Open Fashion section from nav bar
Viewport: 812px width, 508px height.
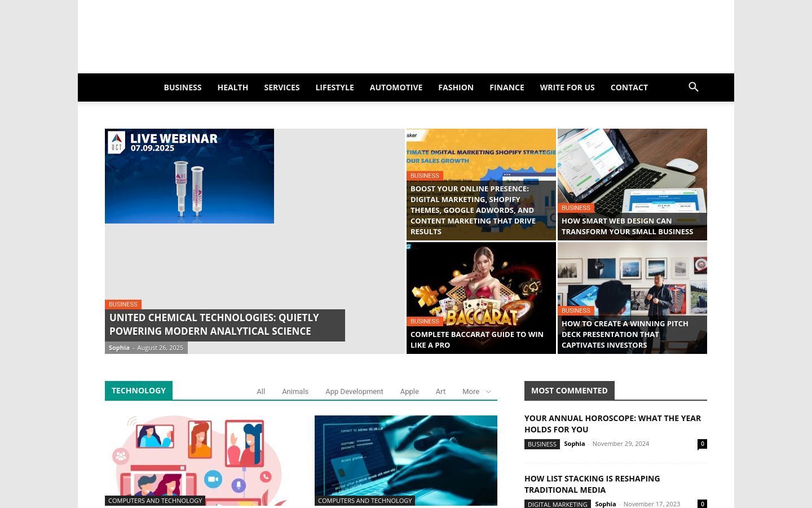[x=456, y=87]
